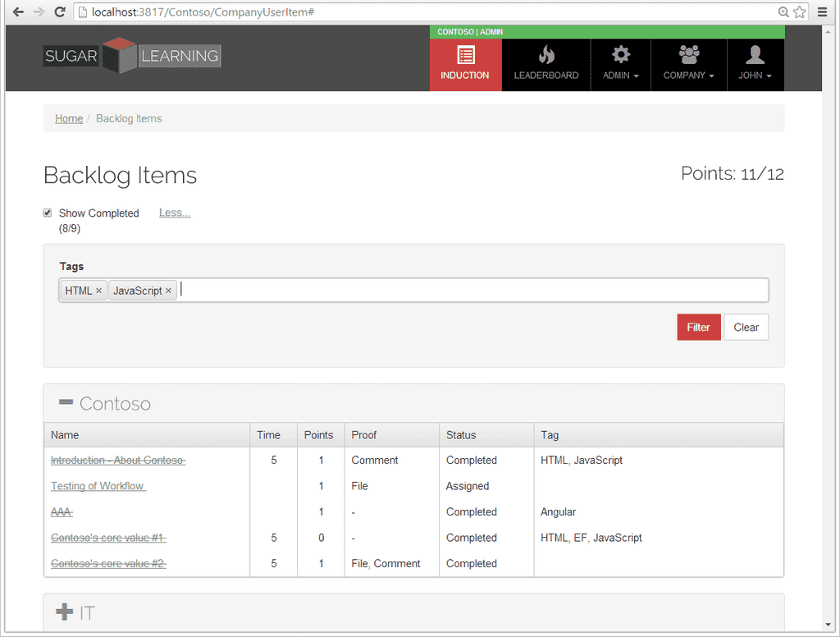This screenshot has height=637, width=840.
Task: Open the Leaderboard flame icon
Action: [546, 56]
